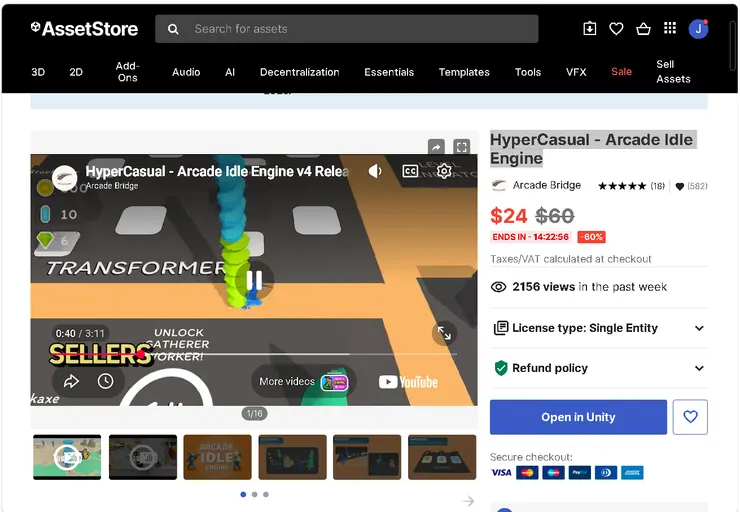Open the apps grid icon
This screenshot has width=740, height=512.
click(x=670, y=28)
